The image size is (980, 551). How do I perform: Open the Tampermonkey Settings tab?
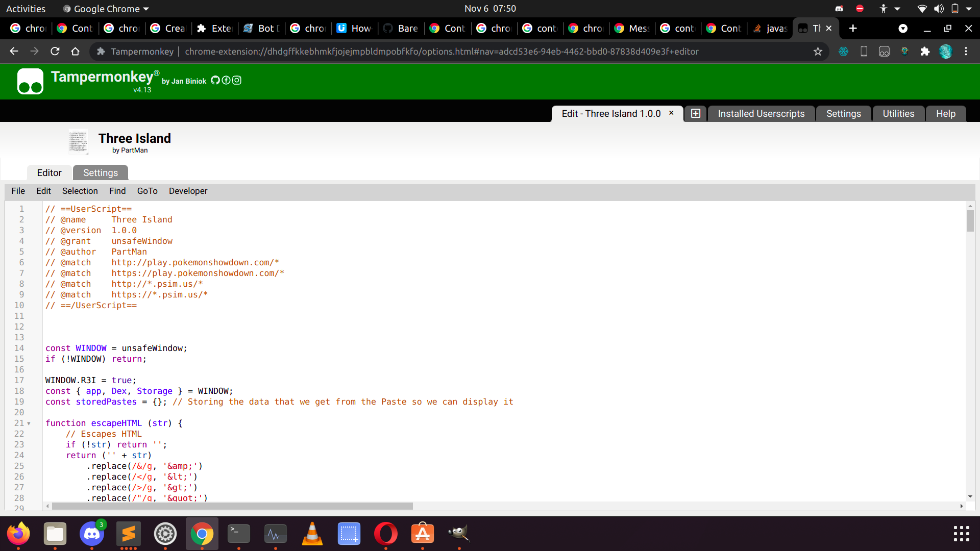point(843,114)
